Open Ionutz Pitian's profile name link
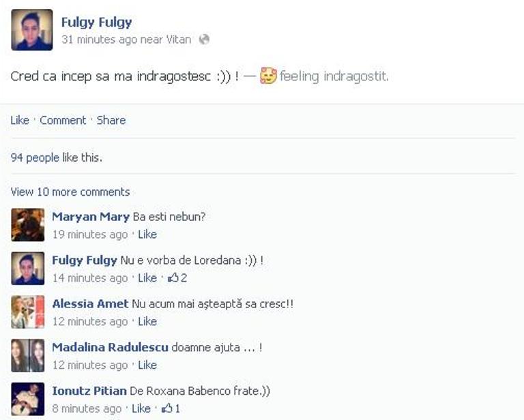 pos(89,391)
